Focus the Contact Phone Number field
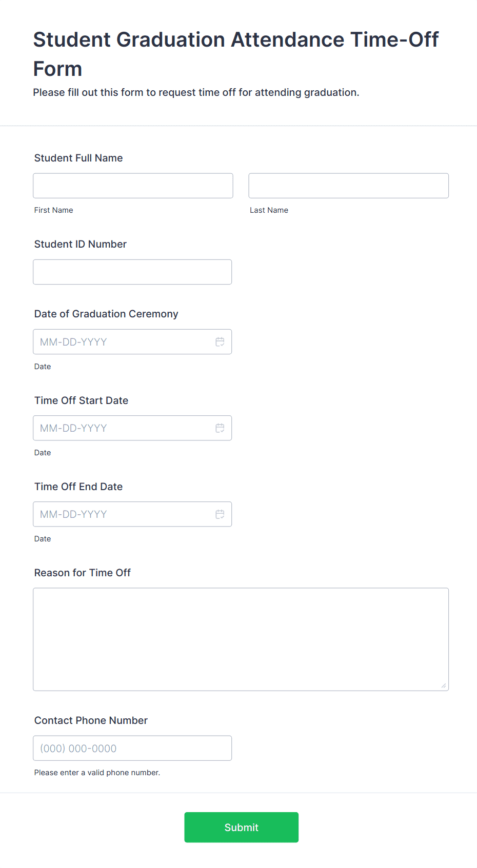Viewport: 477px width, 868px height. [x=132, y=748]
